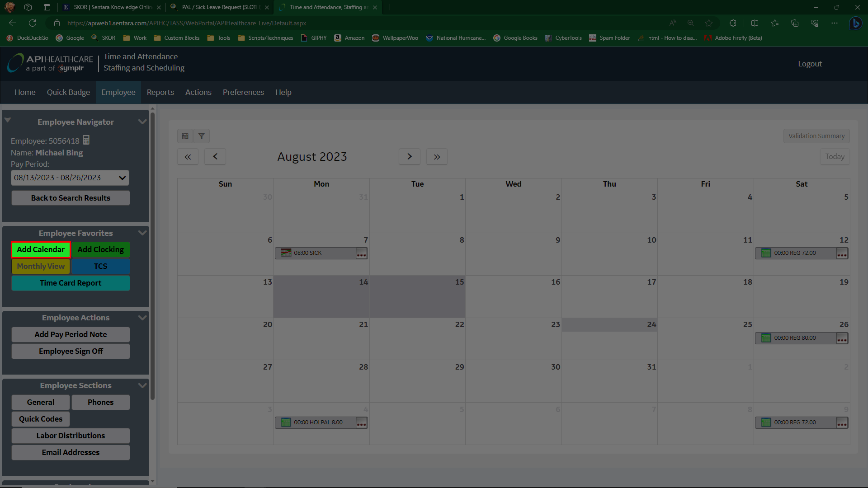This screenshot has width=868, height=488.
Task: Switch to the PAL / Sick Leave Request tab
Action: coord(220,7)
